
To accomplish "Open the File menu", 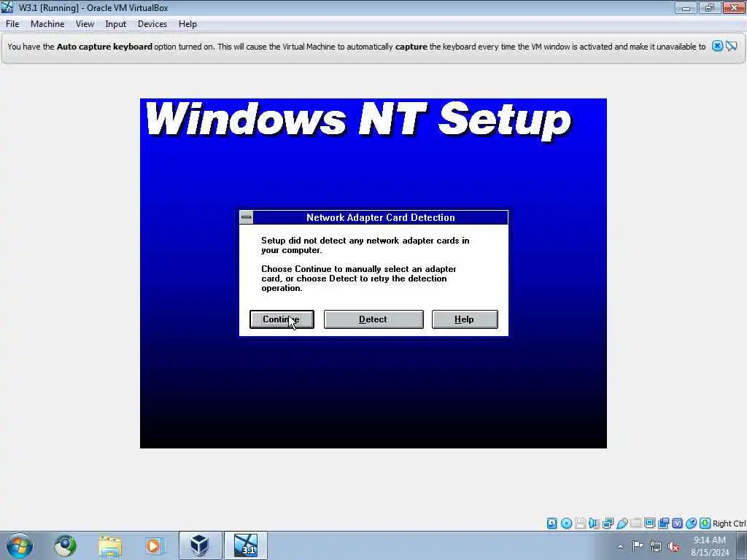I will pyautogui.click(x=12, y=24).
